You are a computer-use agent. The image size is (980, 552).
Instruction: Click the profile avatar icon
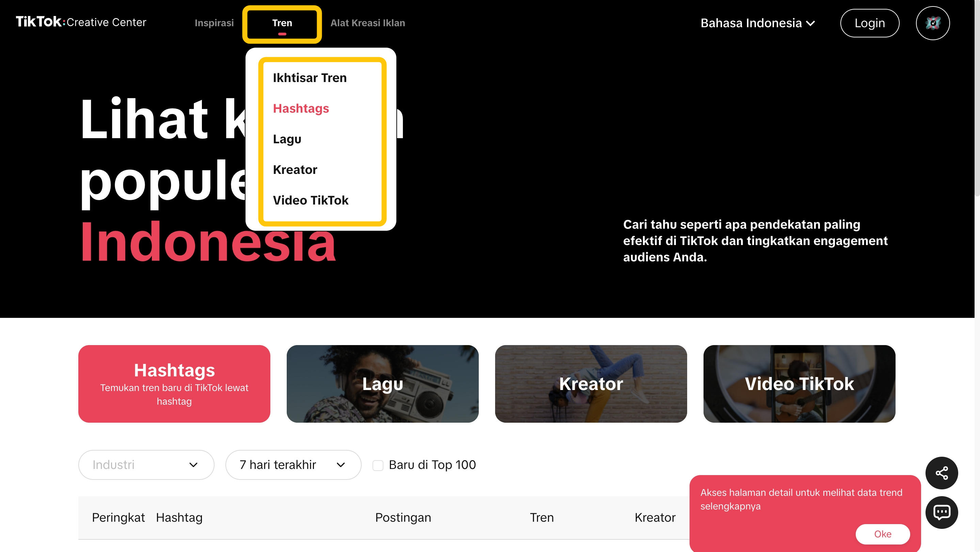(x=932, y=23)
